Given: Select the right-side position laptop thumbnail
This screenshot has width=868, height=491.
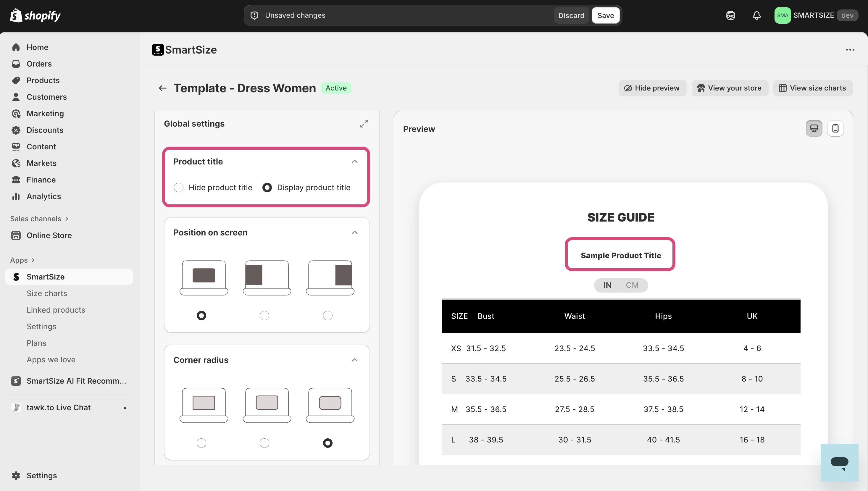Looking at the screenshot, I should [330, 277].
